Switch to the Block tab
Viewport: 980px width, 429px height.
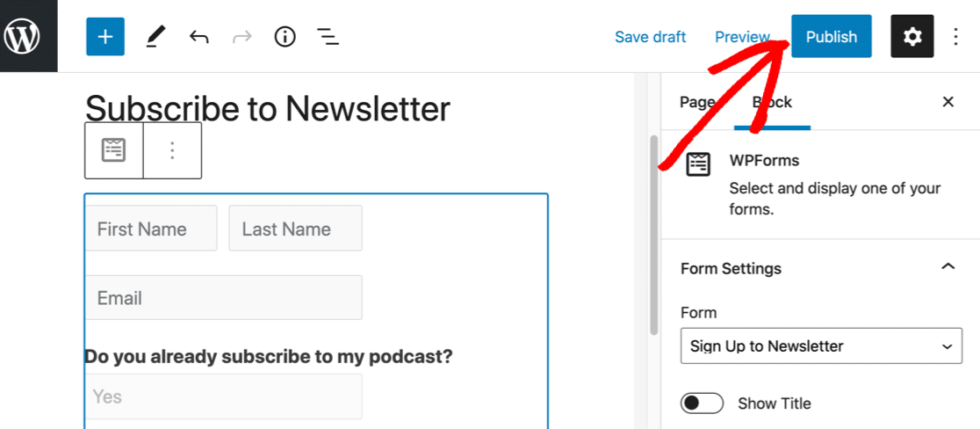pos(773,103)
